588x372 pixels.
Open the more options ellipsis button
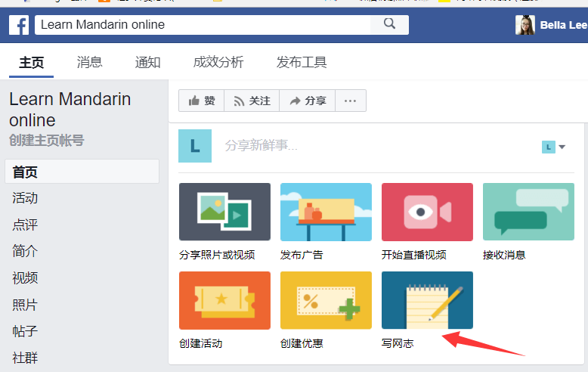[x=351, y=101]
